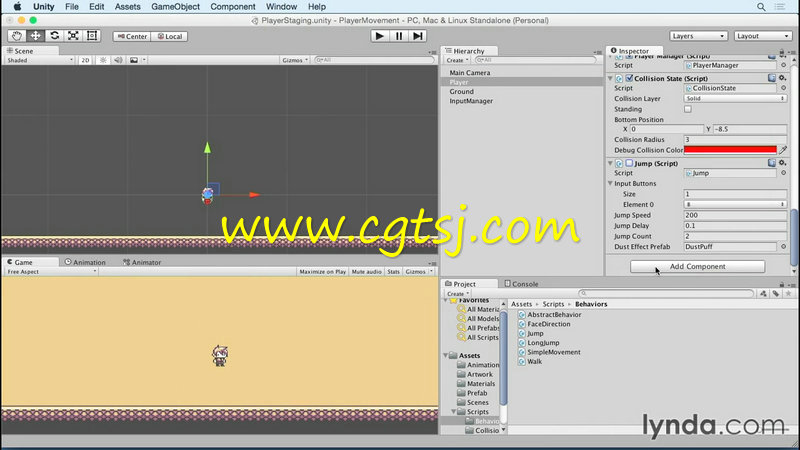Select the Move tool

pyautogui.click(x=36, y=36)
